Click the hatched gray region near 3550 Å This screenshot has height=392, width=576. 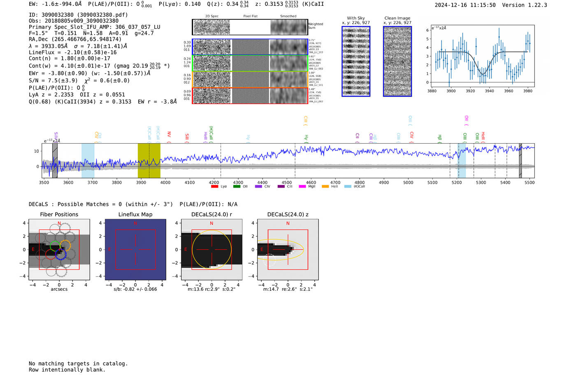(55, 161)
